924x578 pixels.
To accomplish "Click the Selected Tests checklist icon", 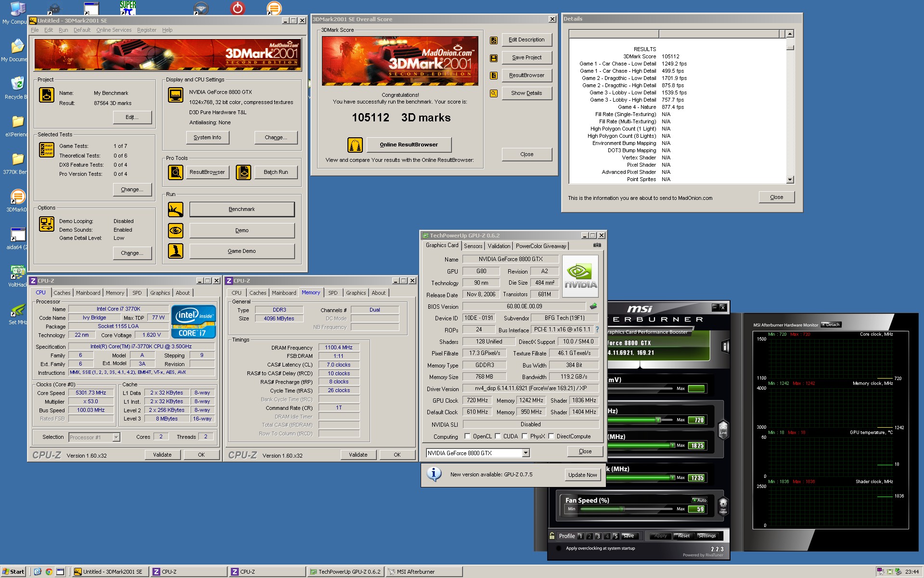I will tap(47, 150).
